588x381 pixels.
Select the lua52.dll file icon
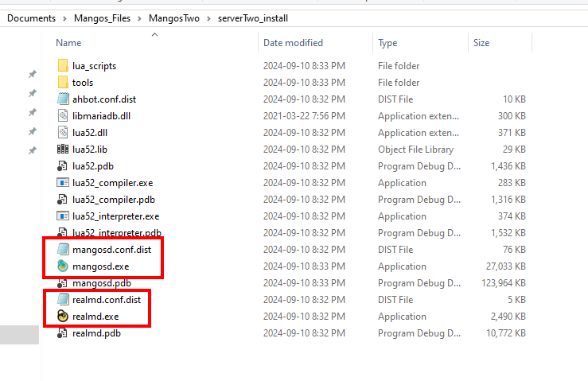tap(63, 132)
